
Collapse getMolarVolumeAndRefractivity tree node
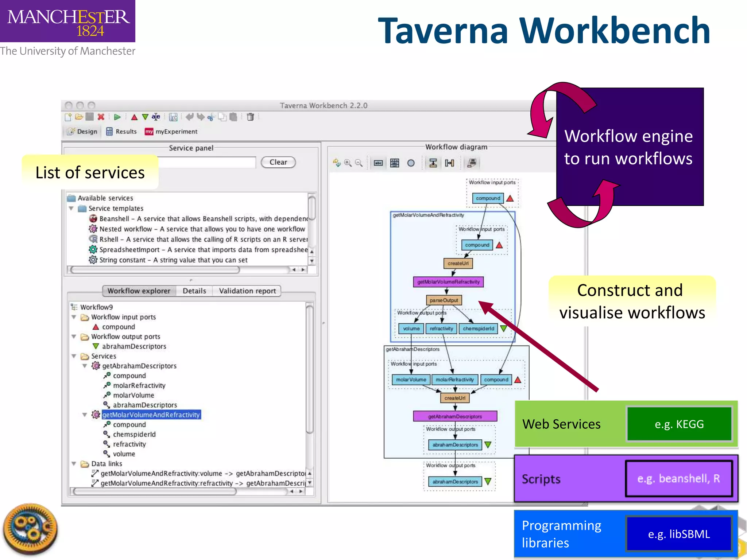pyautogui.click(x=85, y=415)
